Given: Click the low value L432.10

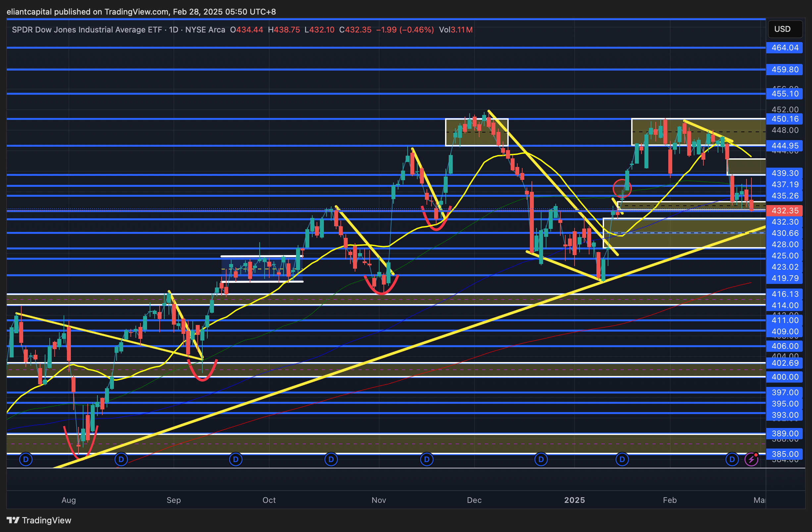Looking at the screenshot, I should click(x=320, y=30).
